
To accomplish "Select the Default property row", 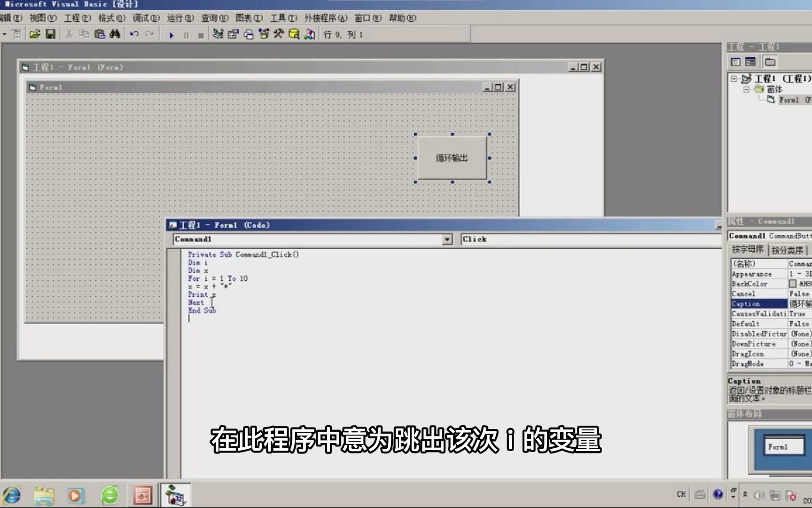I will pyautogui.click(x=771, y=324).
